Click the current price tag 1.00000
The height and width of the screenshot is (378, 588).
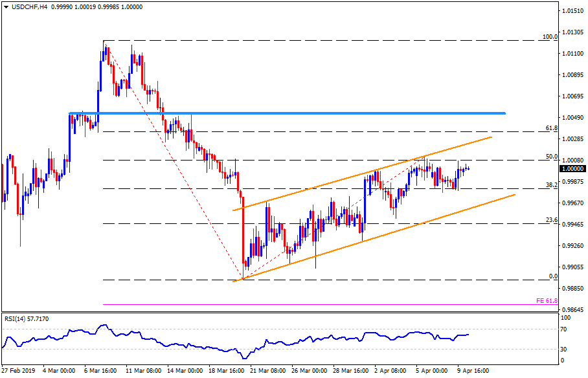coord(572,168)
